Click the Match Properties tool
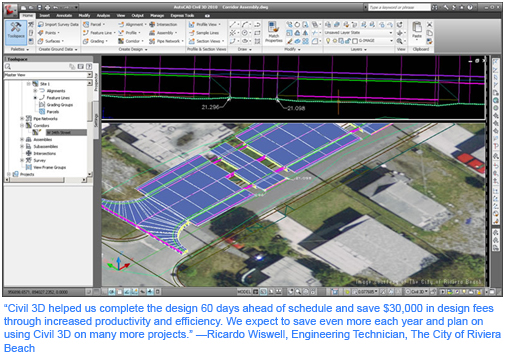Image resolution: width=505 pixels, height=360 pixels. click(274, 32)
